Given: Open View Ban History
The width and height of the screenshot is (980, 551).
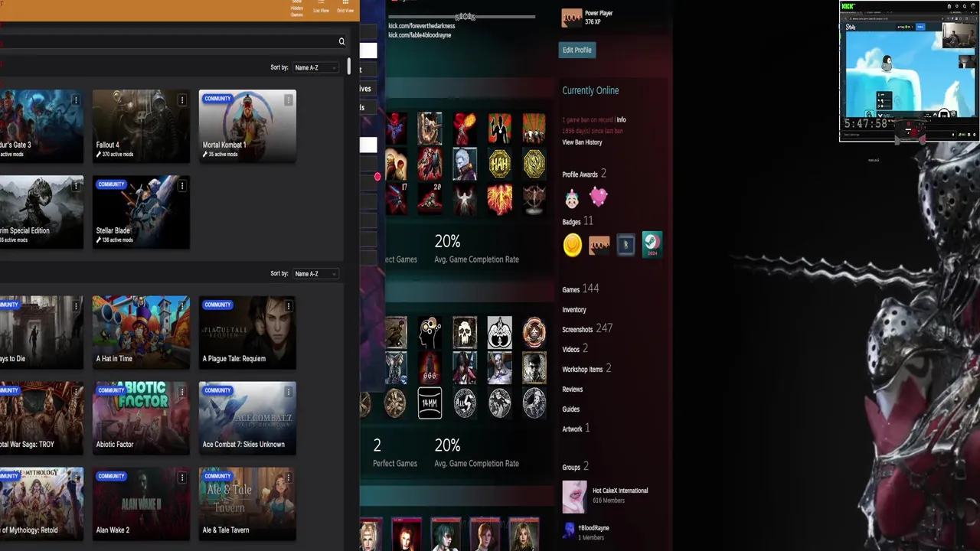Looking at the screenshot, I should pos(582,142).
